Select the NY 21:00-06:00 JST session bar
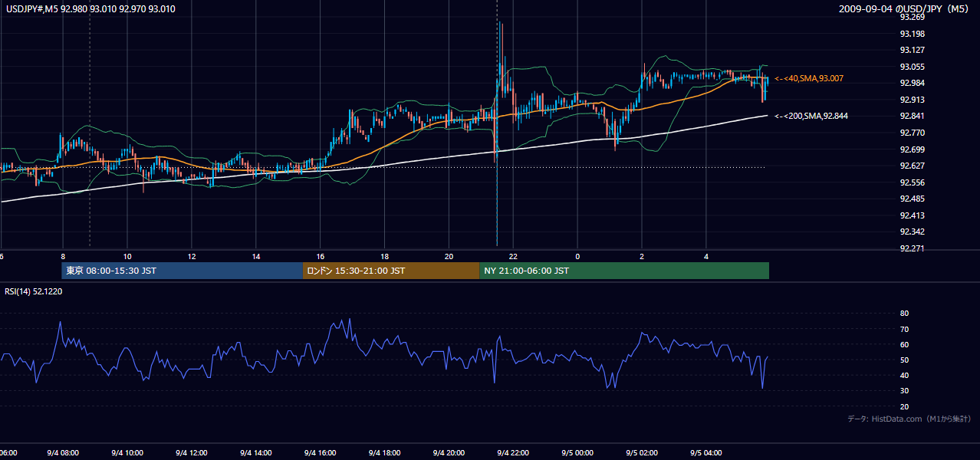 (x=624, y=271)
